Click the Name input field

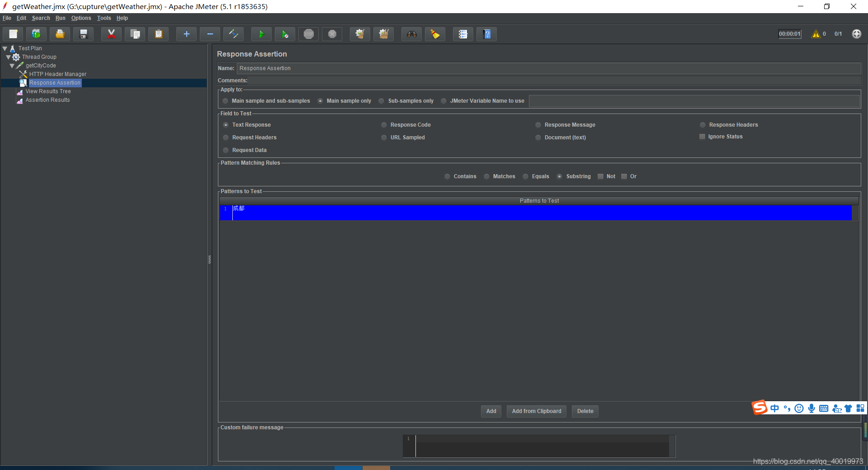point(549,68)
